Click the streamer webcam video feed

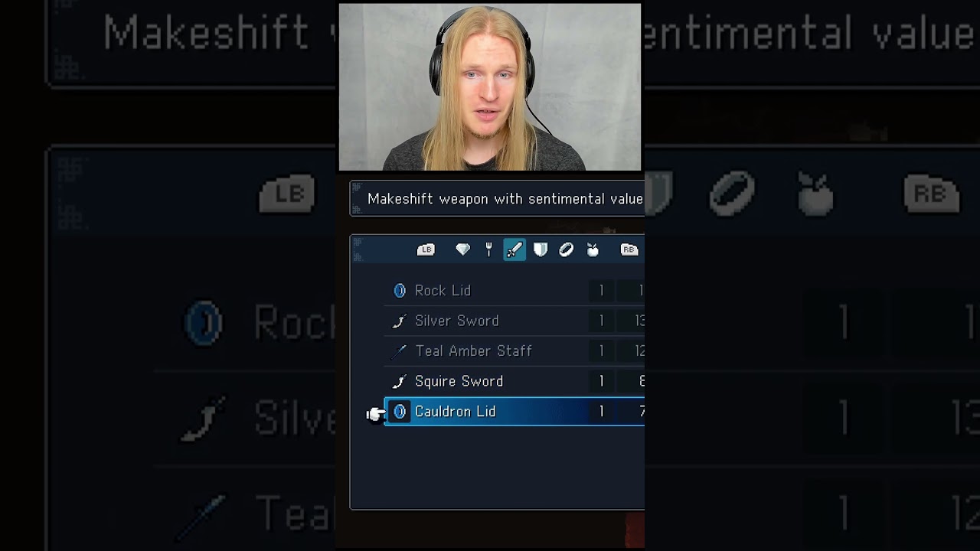(x=490, y=87)
